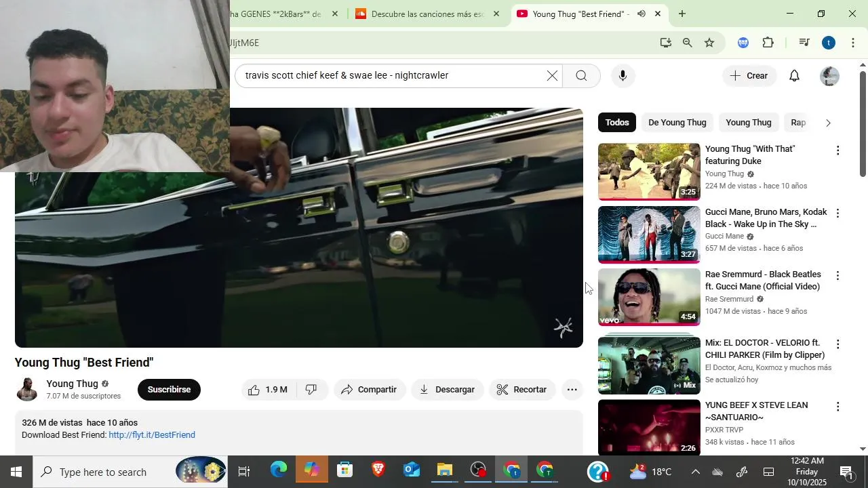
Task: Open the Chrome three-dot menu
Action: pos(853,43)
